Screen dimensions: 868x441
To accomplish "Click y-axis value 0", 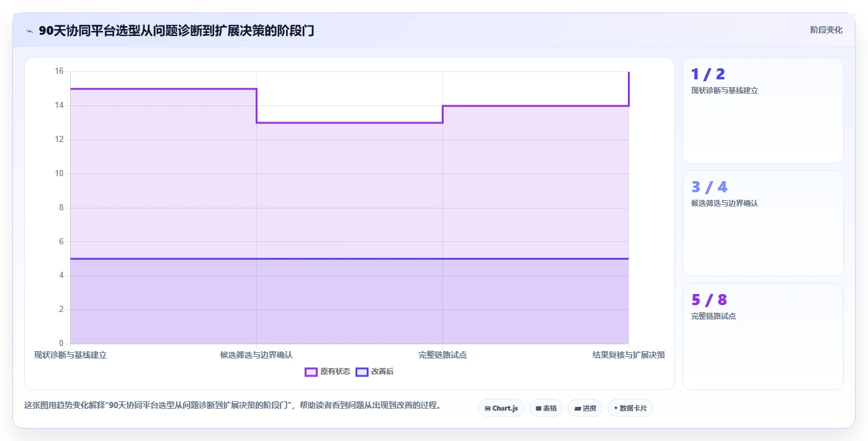I will [61, 344].
